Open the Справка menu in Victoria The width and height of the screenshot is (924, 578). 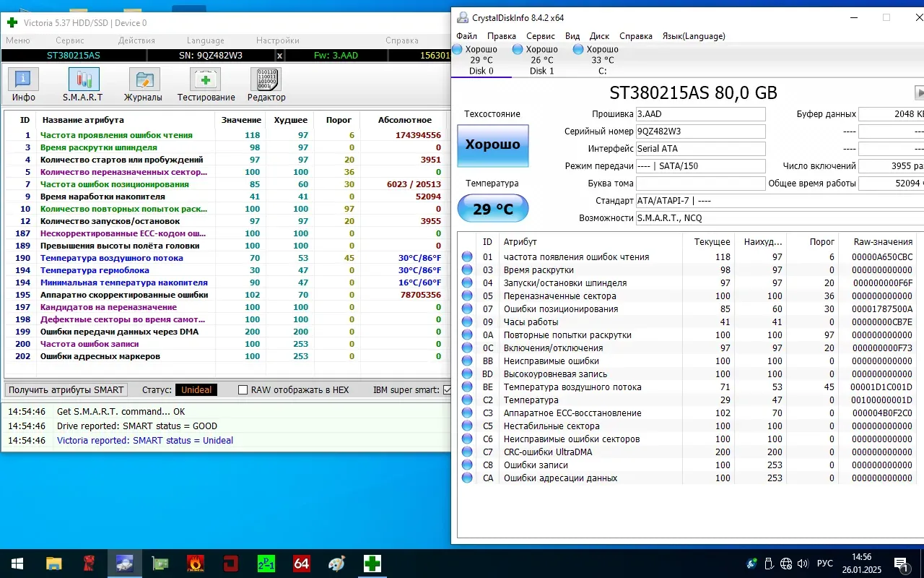point(402,40)
